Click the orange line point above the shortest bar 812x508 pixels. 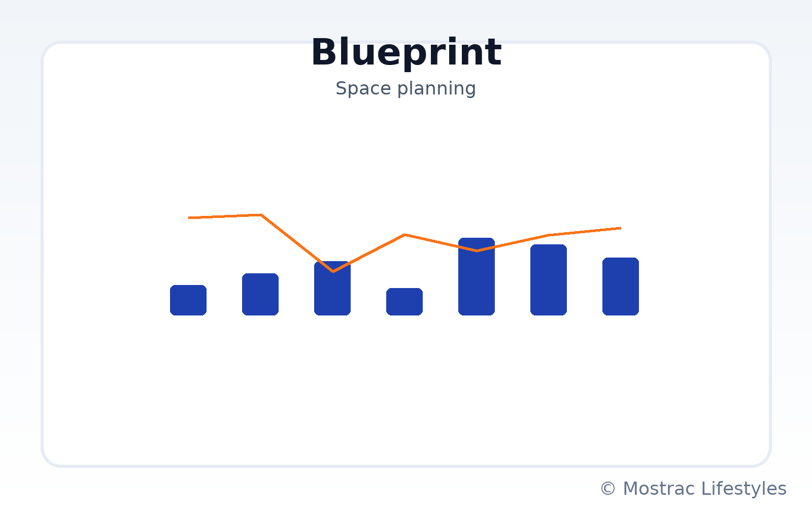click(x=404, y=235)
